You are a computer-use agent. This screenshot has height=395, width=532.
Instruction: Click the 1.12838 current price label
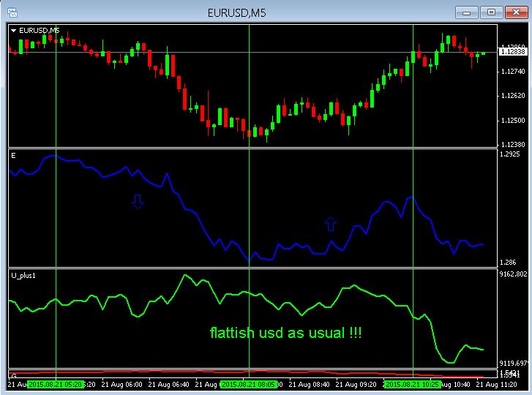coord(513,51)
